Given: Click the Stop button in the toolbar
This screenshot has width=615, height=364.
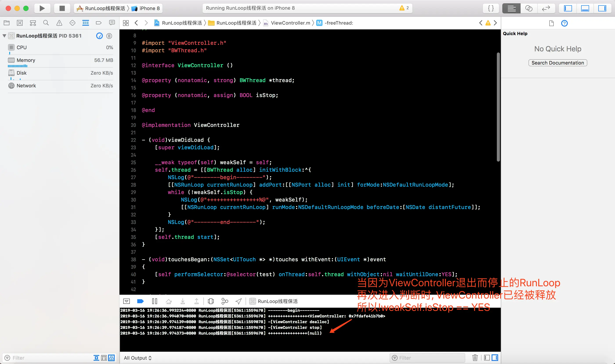Looking at the screenshot, I should tap(62, 8).
